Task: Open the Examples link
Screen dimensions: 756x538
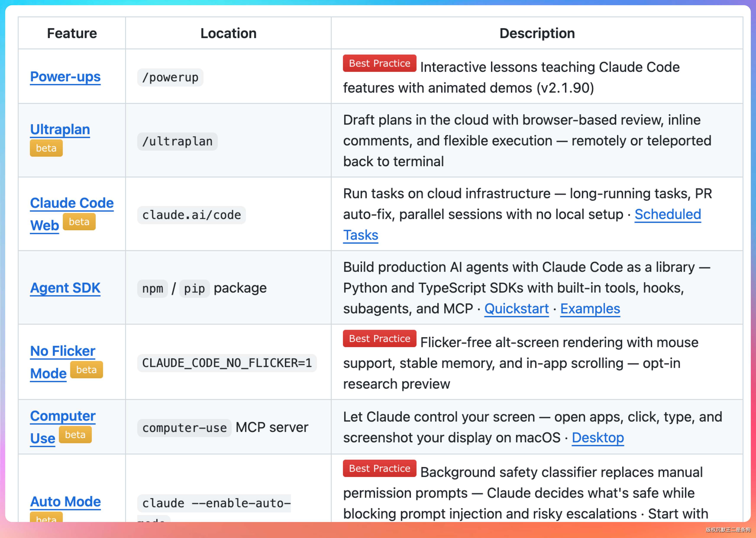Action: tap(590, 309)
